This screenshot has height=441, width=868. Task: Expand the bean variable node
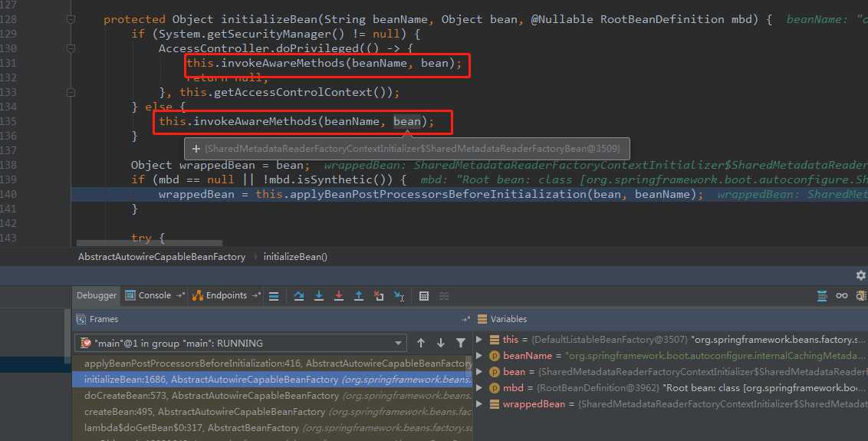point(479,372)
